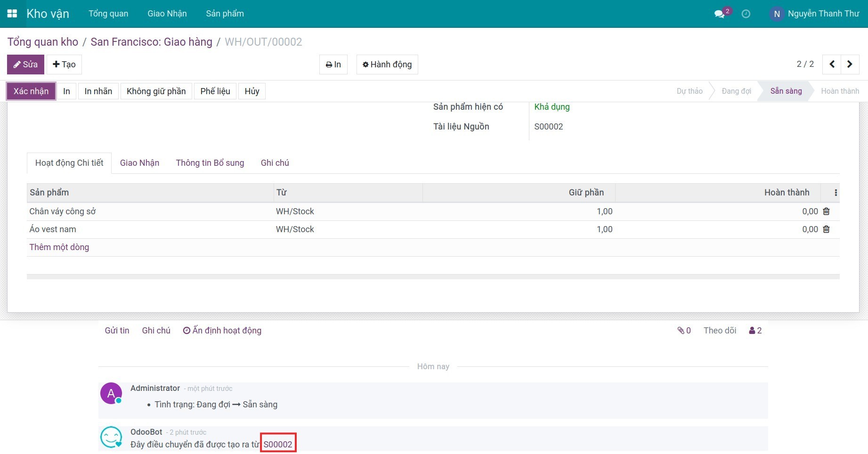This screenshot has width=868, height=454.
Task: Open the activities clock icon
Action: (x=746, y=14)
